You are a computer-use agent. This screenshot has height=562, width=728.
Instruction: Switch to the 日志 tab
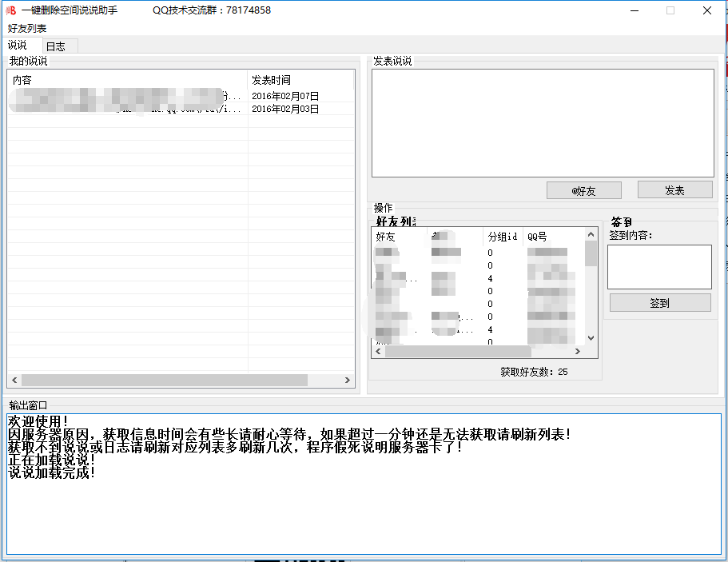tap(56, 46)
